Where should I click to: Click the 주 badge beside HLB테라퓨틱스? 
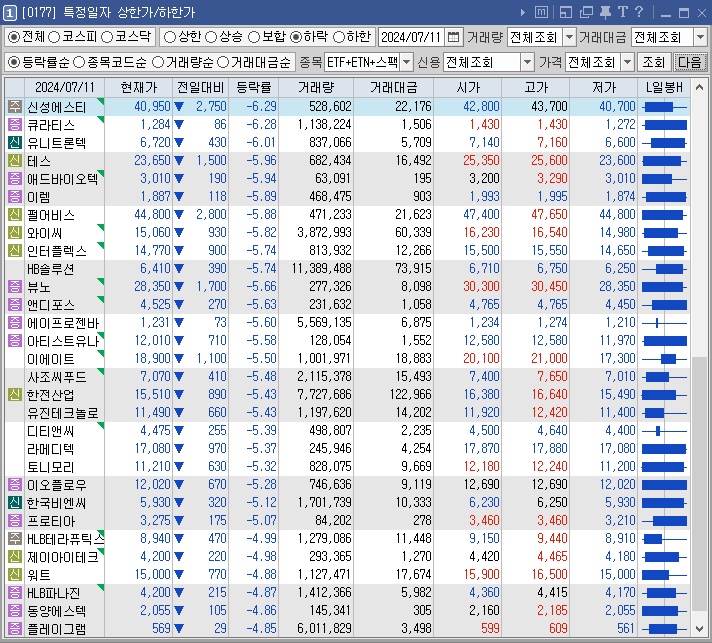point(15,539)
